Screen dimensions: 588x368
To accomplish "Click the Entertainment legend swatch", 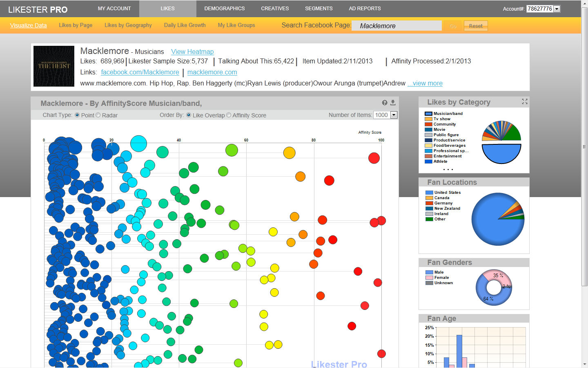I will (428, 156).
